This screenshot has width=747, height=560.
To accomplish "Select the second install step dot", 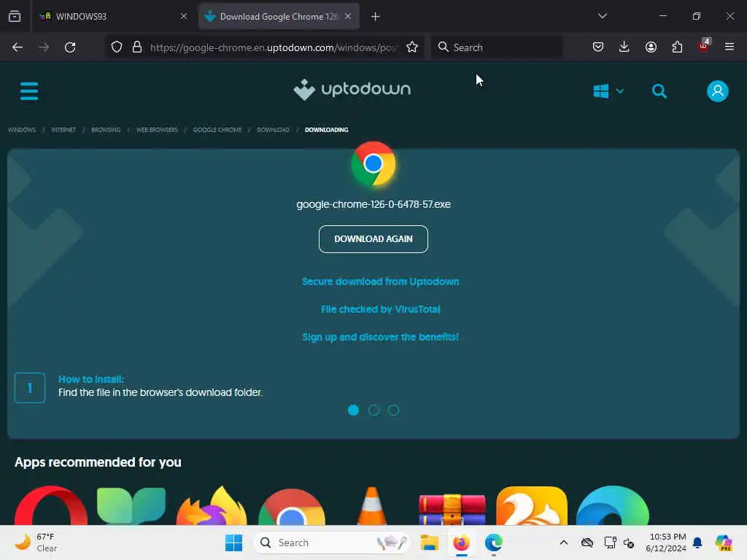I will 373,410.
